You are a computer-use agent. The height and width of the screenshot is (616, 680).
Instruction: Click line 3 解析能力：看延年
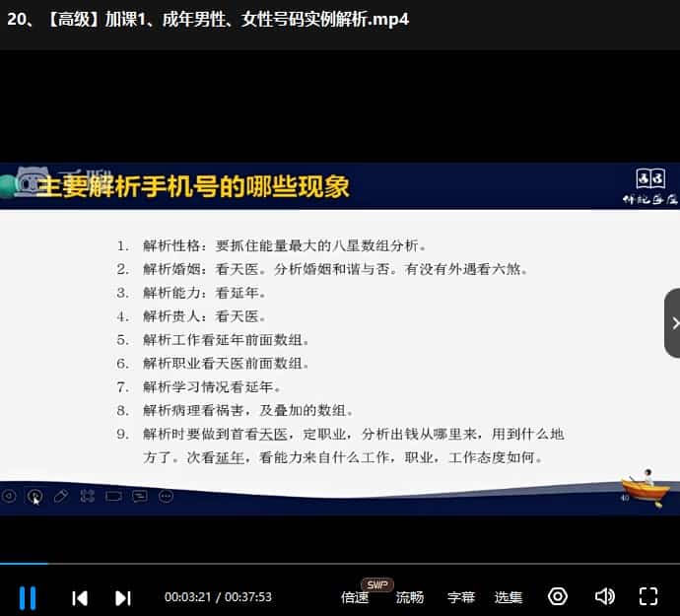[204, 293]
